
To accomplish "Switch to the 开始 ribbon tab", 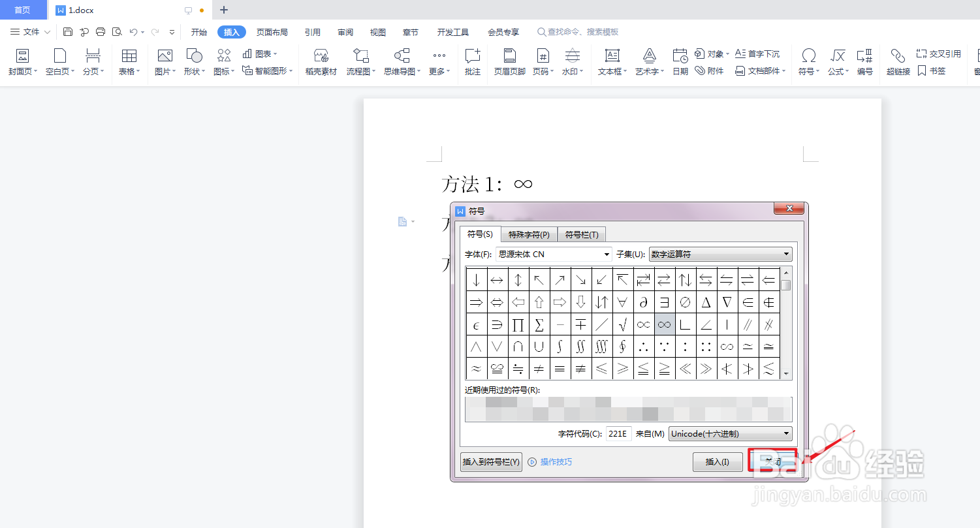I will point(198,32).
